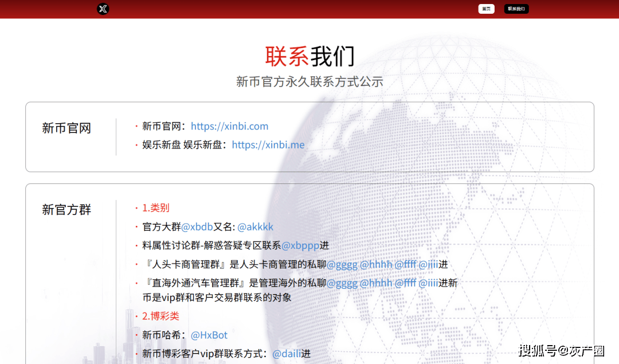
Task: Click the red 2.博彩类 heading
Action: [x=160, y=316]
